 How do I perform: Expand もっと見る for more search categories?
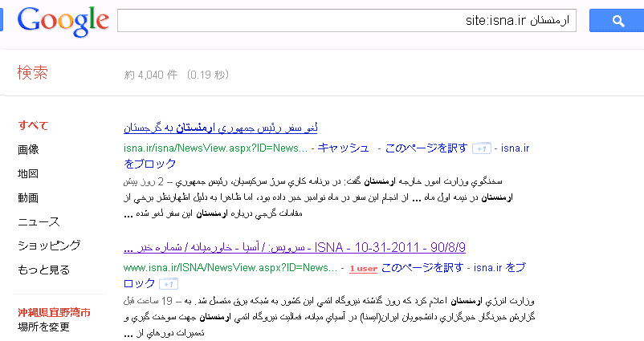click(43, 270)
